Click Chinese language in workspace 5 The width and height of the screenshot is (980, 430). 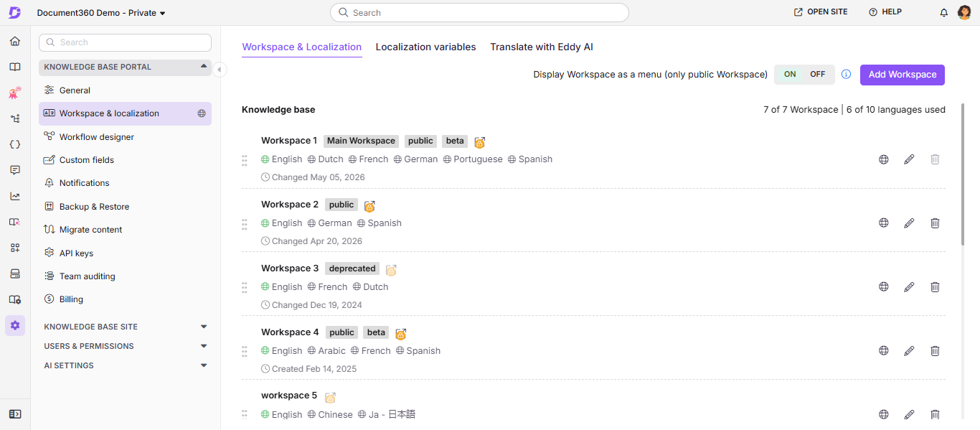click(330, 414)
